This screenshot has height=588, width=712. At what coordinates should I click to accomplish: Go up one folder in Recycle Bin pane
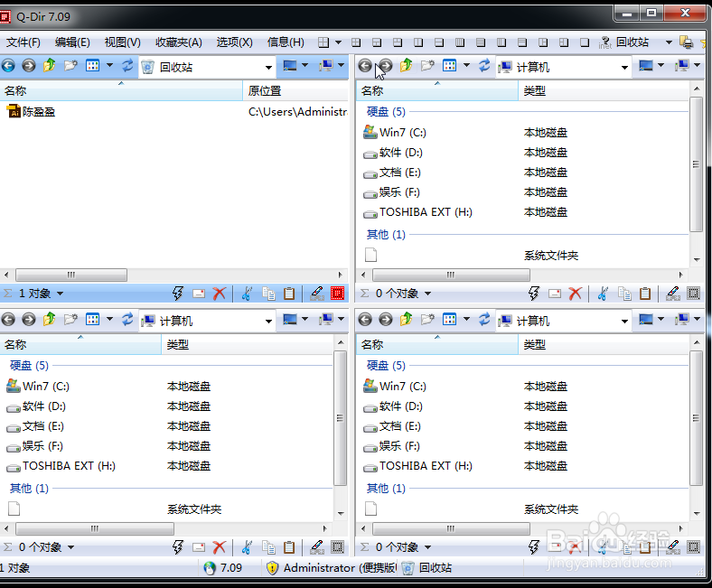click(x=49, y=66)
